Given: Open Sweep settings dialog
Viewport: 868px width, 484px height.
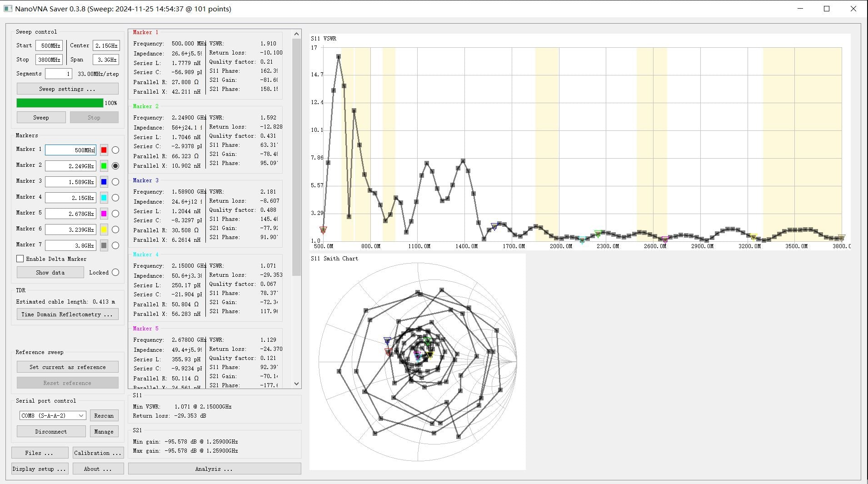Looking at the screenshot, I should click(x=67, y=89).
